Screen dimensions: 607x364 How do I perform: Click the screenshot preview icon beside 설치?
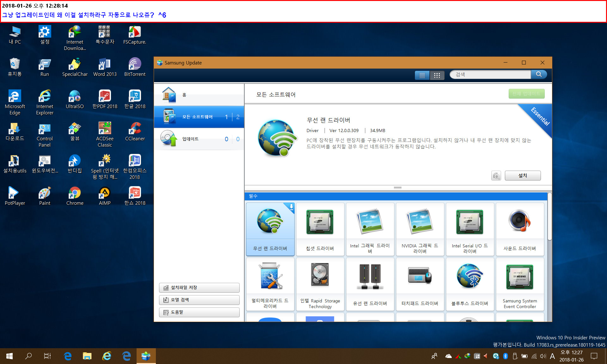tap(496, 176)
